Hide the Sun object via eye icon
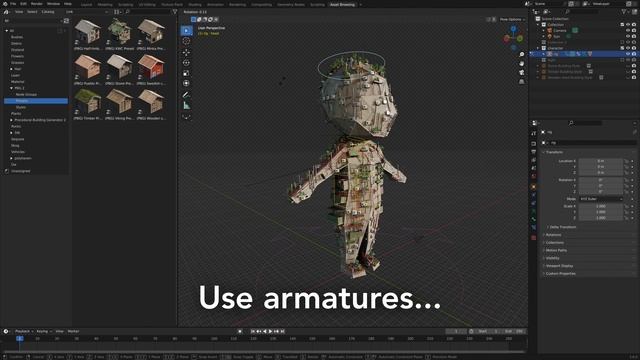The width and height of the screenshot is (640, 360). 628,36
